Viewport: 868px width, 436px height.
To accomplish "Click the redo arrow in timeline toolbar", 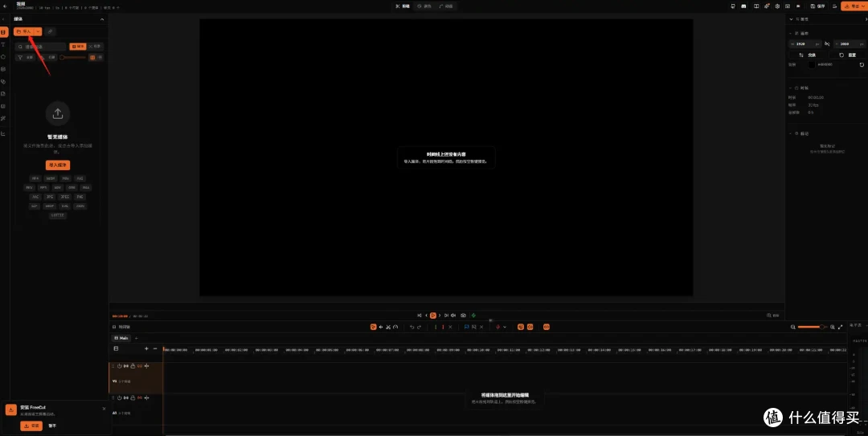I will point(419,327).
